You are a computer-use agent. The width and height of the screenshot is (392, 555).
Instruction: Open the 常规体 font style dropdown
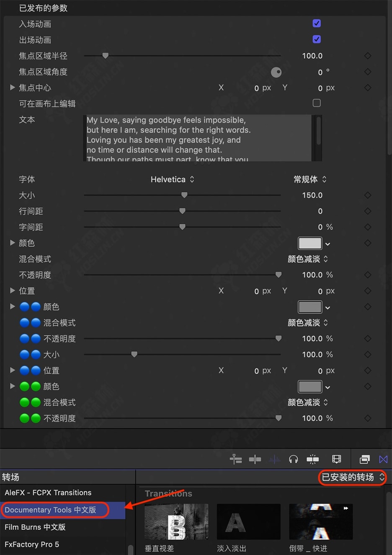tap(310, 179)
